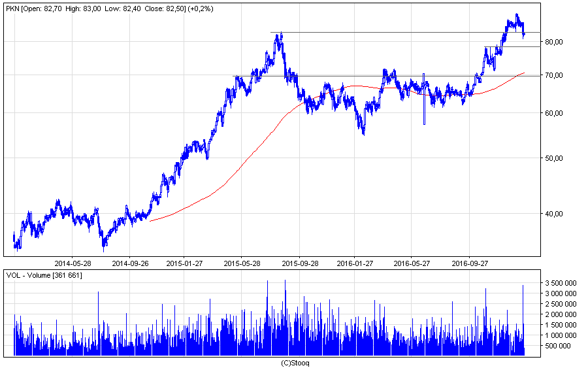The width and height of the screenshot is (588, 368).
Task: Click the VOL - Volume [361 661] label
Action: point(44,276)
